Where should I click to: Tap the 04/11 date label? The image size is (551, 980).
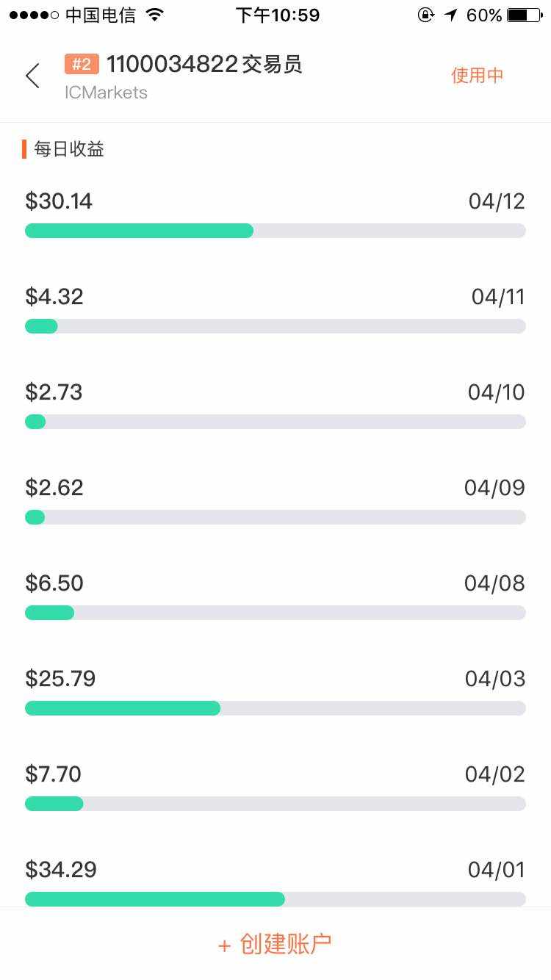pos(498,297)
